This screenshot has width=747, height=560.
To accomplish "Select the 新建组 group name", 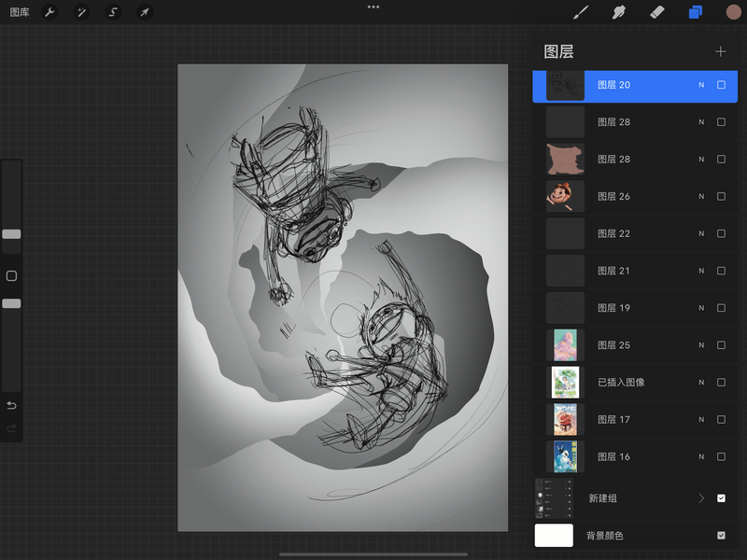I will click(x=602, y=498).
